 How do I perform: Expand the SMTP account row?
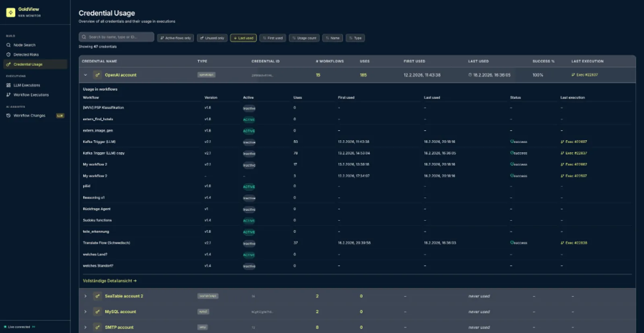85,327
